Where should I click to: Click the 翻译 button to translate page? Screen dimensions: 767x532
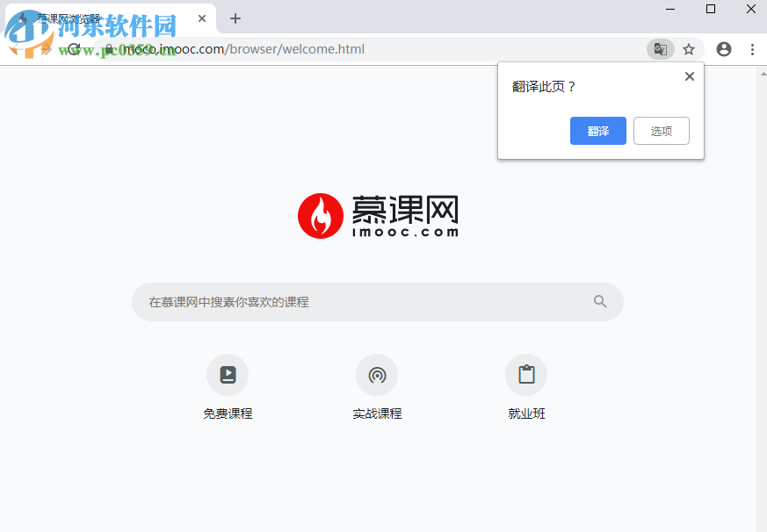click(x=597, y=130)
